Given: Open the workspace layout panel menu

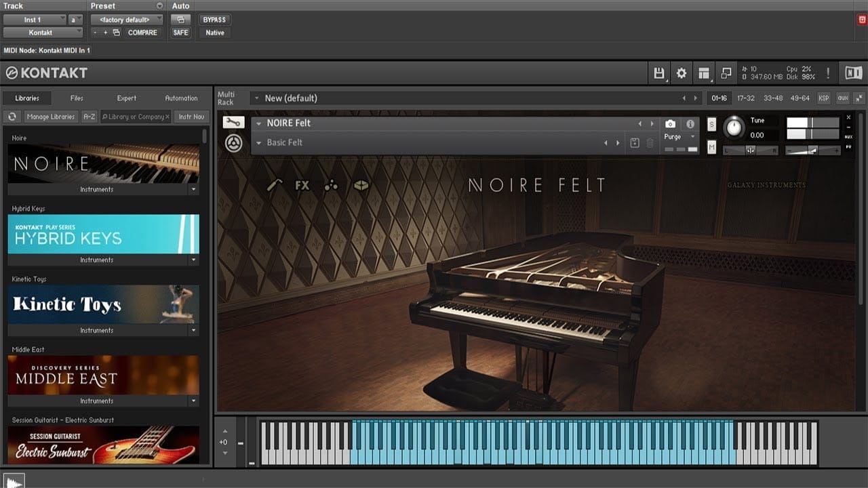Looking at the screenshot, I should click(704, 73).
